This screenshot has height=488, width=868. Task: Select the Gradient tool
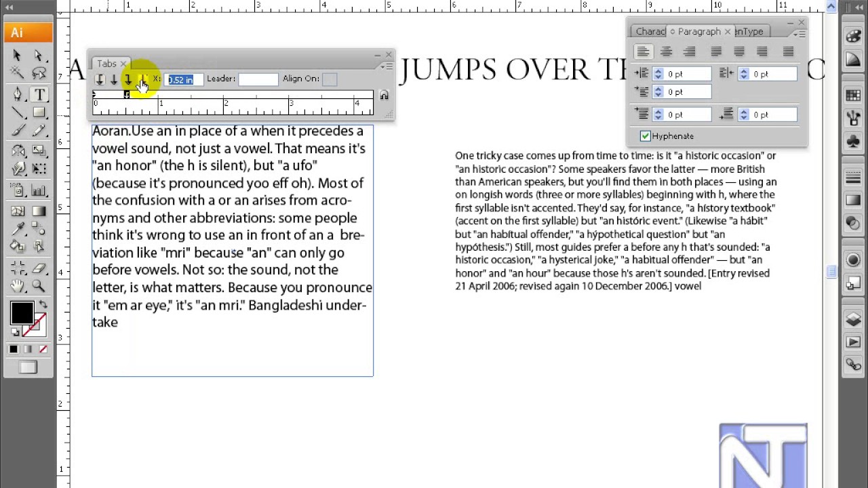pyautogui.click(x=39, y=211)
